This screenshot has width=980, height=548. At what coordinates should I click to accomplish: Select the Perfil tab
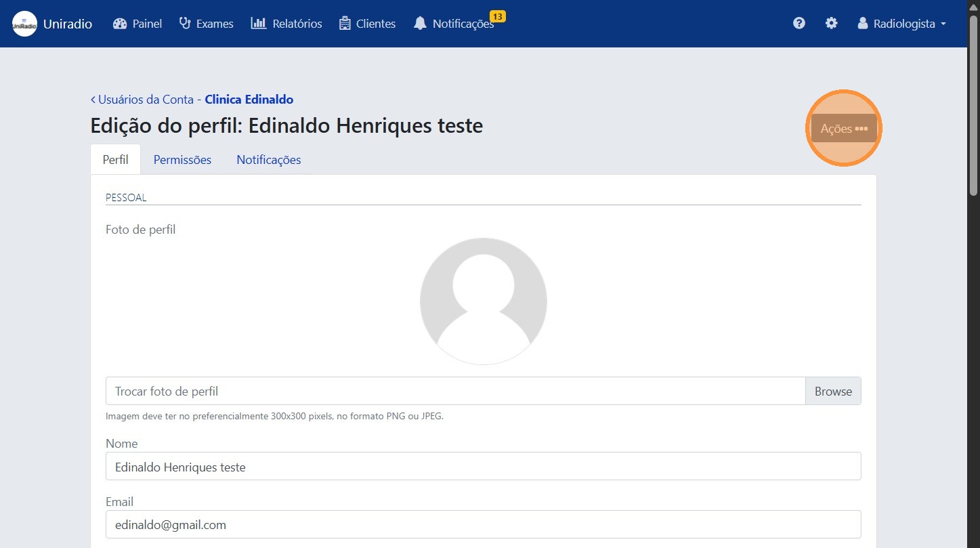pos(115,160)
